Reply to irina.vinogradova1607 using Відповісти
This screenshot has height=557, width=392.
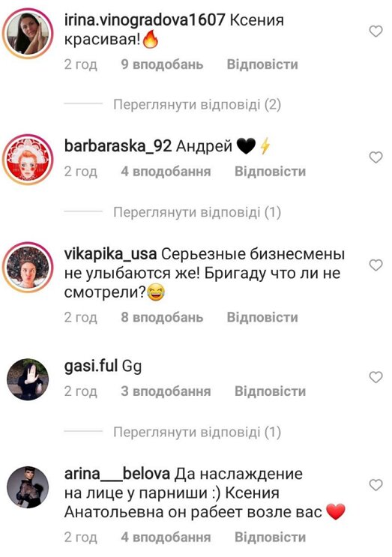(x=262, y=64)
